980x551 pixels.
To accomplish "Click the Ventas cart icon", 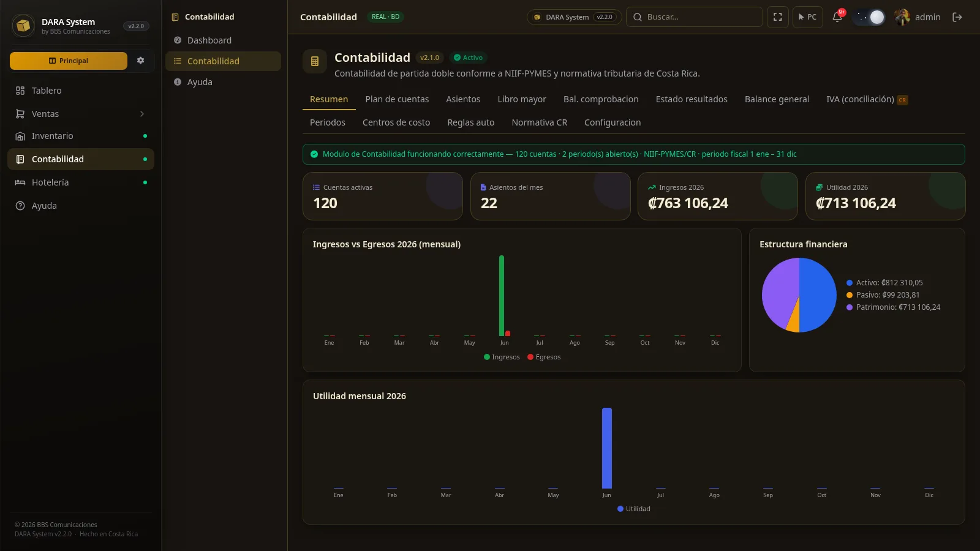I will (x=20, y=114).
